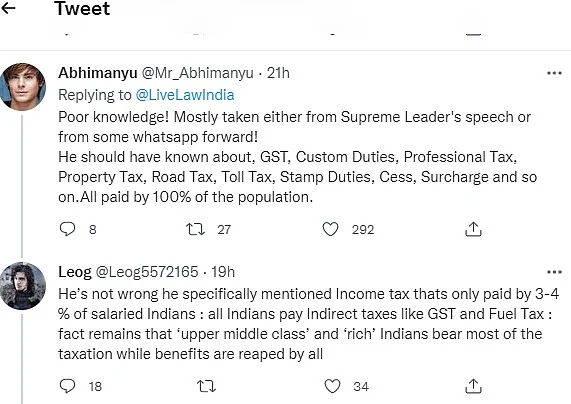
Task: Like Abhimanyu's tweet
Action: pos(330,229)
